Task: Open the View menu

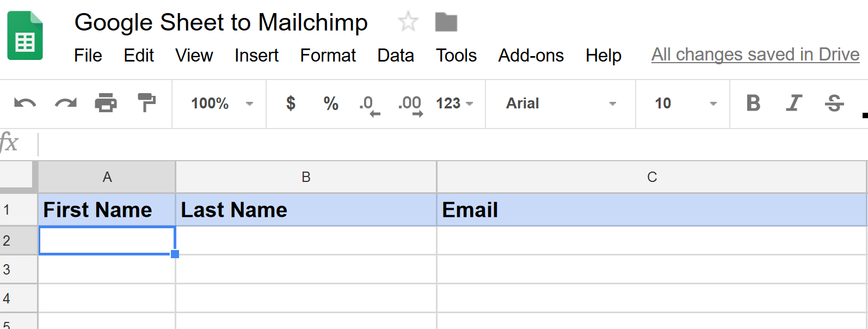Action: coord(194,55)
